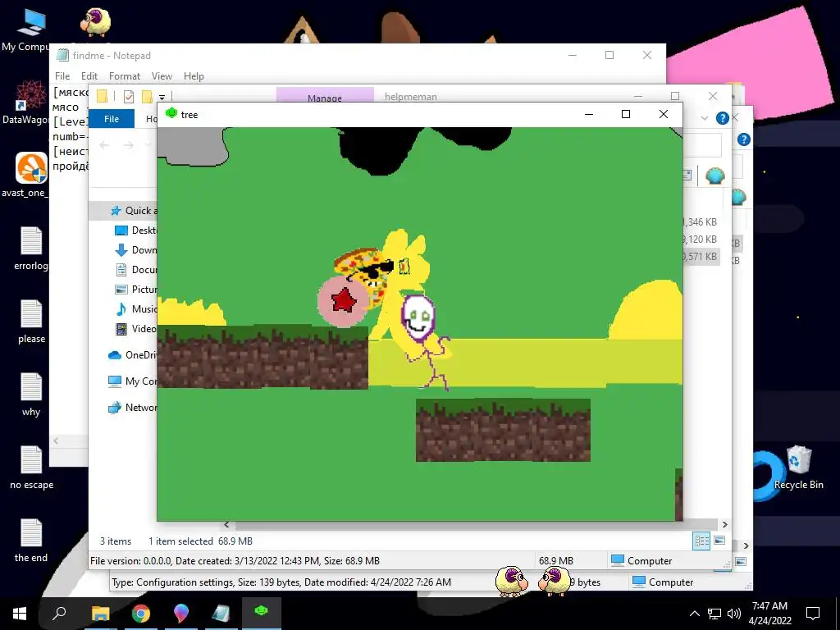Click the Explorer Back arrow button
Image resolution: width=840 pixels, height=630 pixels.
[x=104, y=144]
